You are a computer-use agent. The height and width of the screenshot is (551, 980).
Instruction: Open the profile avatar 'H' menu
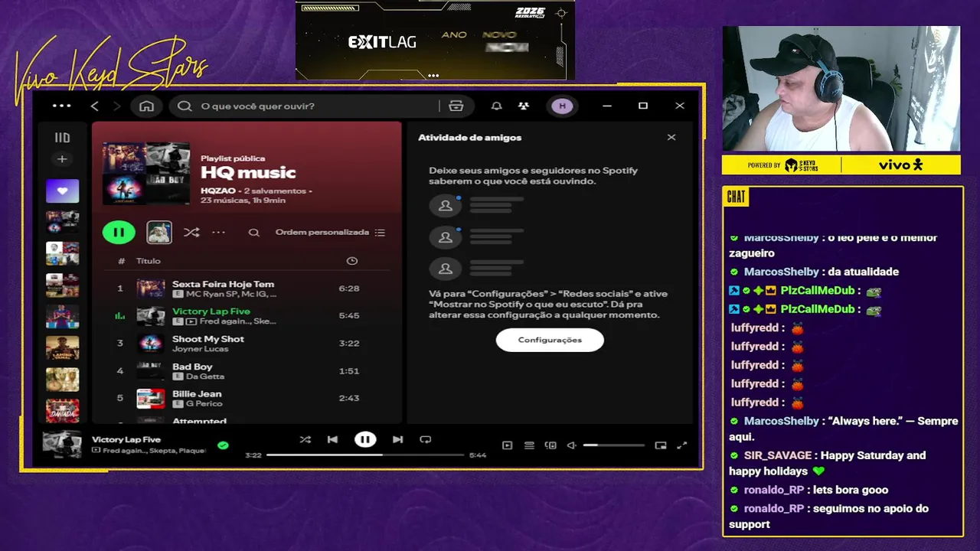pyautogui.click(x=563, y=106)
